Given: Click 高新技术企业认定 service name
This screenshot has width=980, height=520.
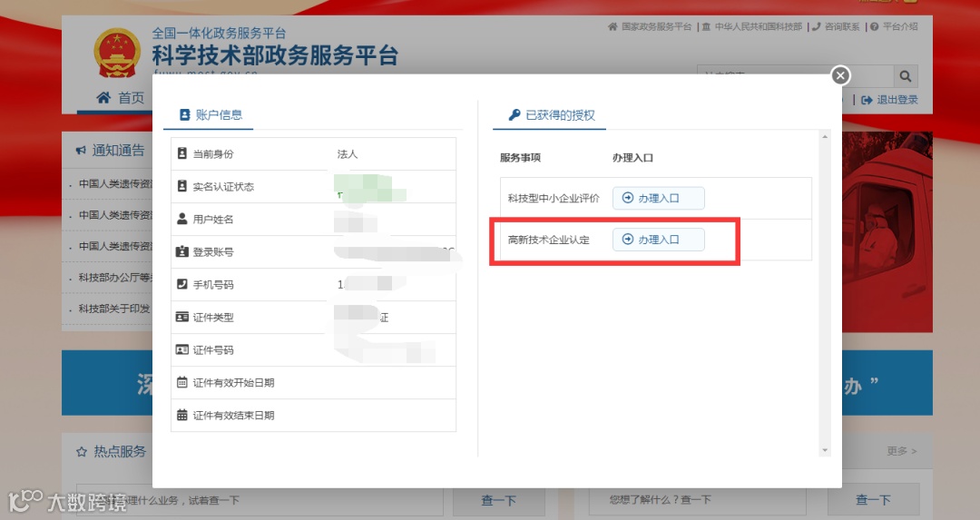Looking at the screenshot, I should coord(549,240).
